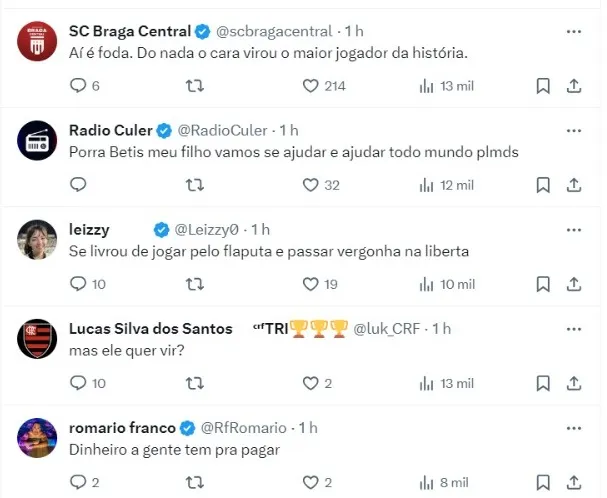Open more options for romario franco tweet
This screenshot has width=607, height=498.
click(x=574, y=427)
